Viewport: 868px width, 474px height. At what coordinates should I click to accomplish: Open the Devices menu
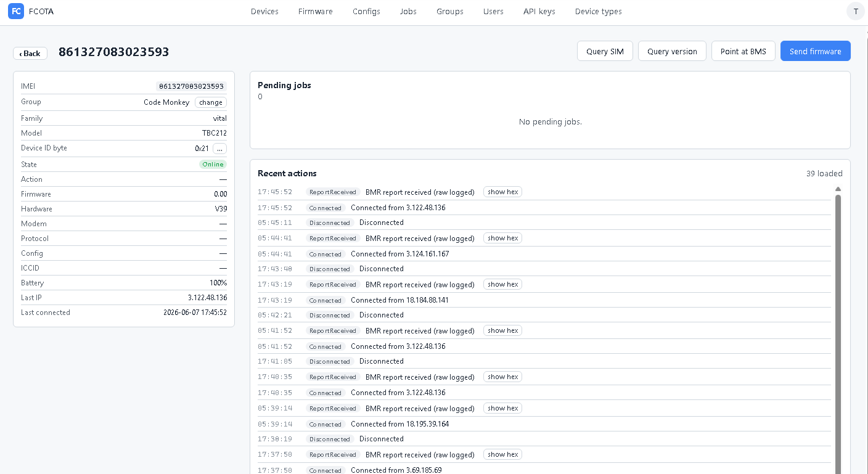264,11
